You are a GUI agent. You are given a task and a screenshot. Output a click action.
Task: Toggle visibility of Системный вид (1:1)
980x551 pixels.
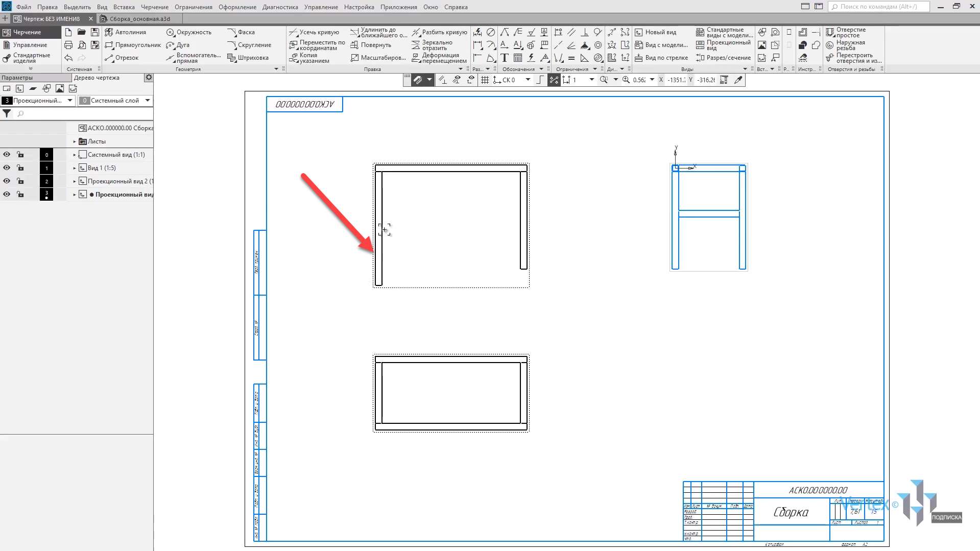(7, 155)
